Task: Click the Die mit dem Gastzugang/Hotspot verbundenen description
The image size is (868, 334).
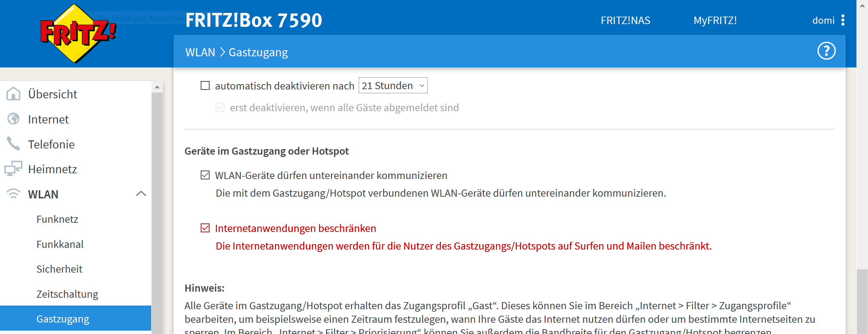Action: click(441, 193)
